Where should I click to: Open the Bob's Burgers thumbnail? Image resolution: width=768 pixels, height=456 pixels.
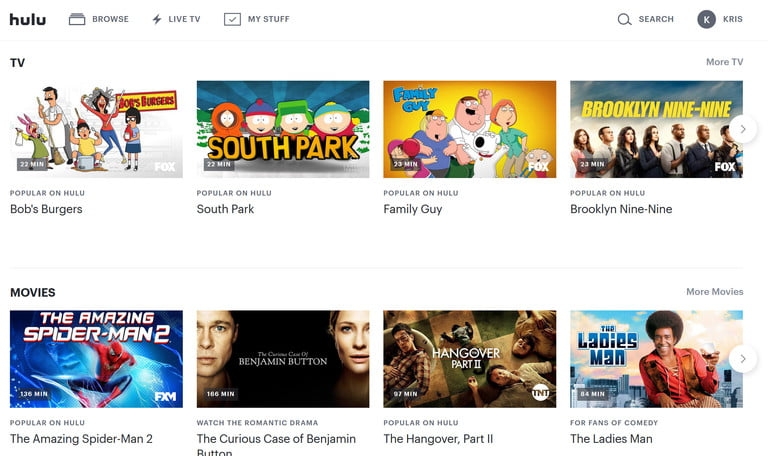(96, 129)
